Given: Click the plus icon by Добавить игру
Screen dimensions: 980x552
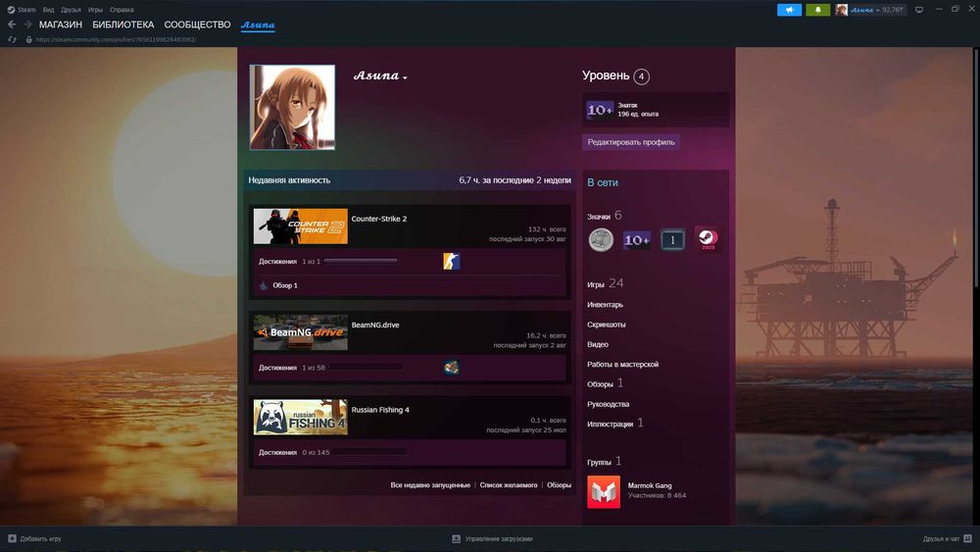Looking at the screenshot, I should point(12,538).
